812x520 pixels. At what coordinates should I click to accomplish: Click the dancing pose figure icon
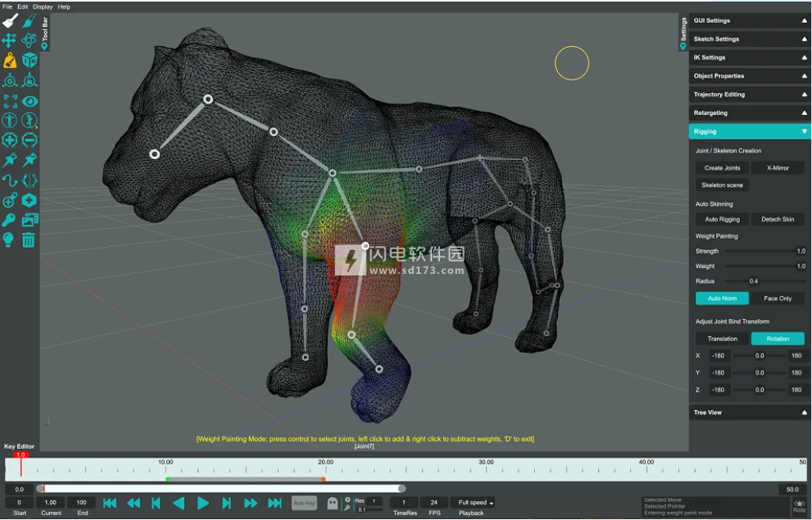(x=29, y=120)
